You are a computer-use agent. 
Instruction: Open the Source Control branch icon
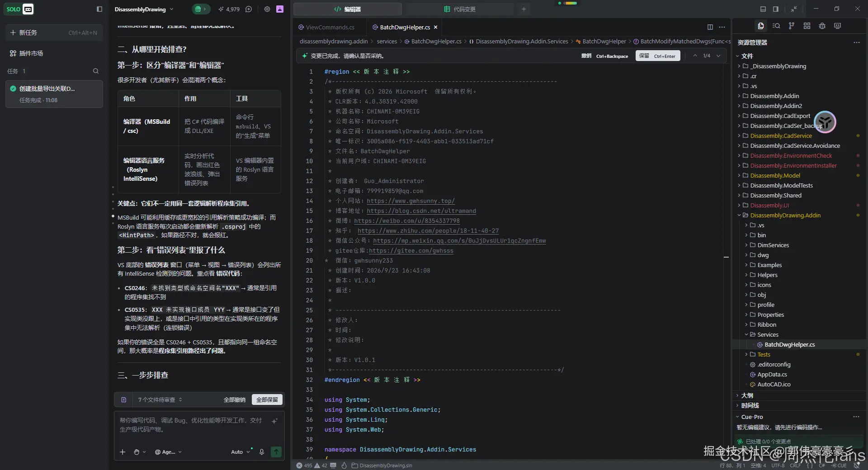point(791,26)
